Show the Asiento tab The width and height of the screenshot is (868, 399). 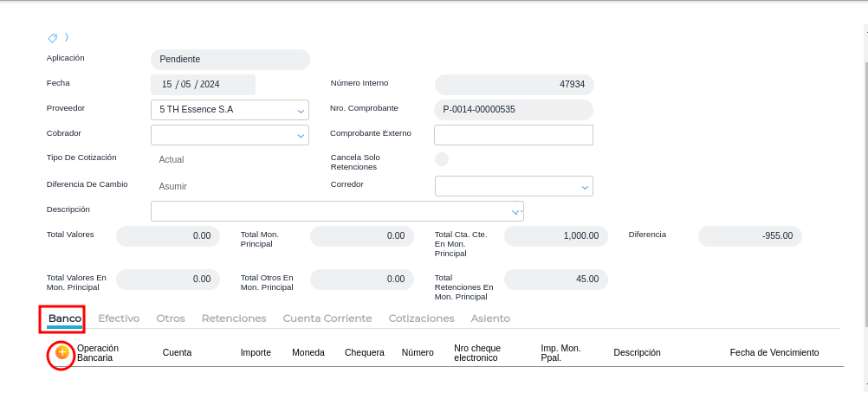(x=490, y=319)
